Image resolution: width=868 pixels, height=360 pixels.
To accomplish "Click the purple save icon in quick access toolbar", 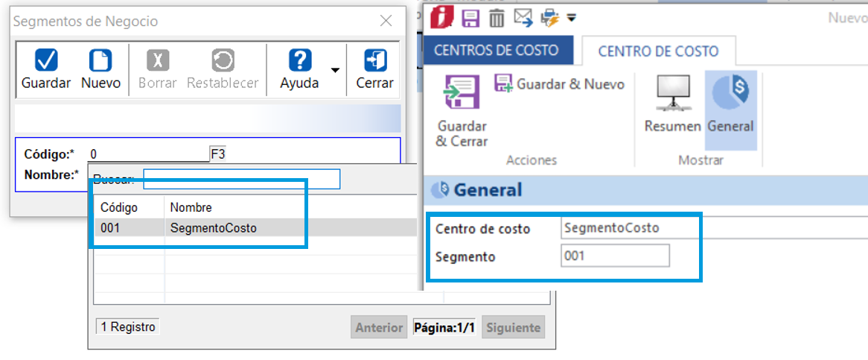I will (471, 18).
